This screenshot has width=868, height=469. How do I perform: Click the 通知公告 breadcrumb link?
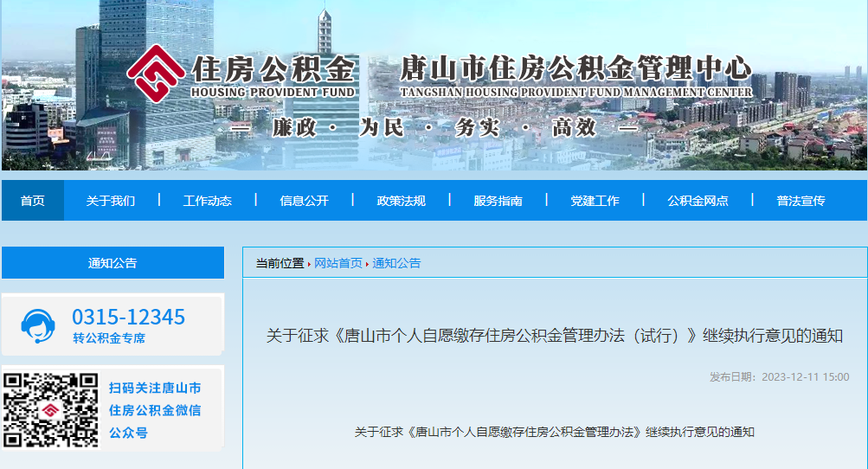(x=396, y=263)
